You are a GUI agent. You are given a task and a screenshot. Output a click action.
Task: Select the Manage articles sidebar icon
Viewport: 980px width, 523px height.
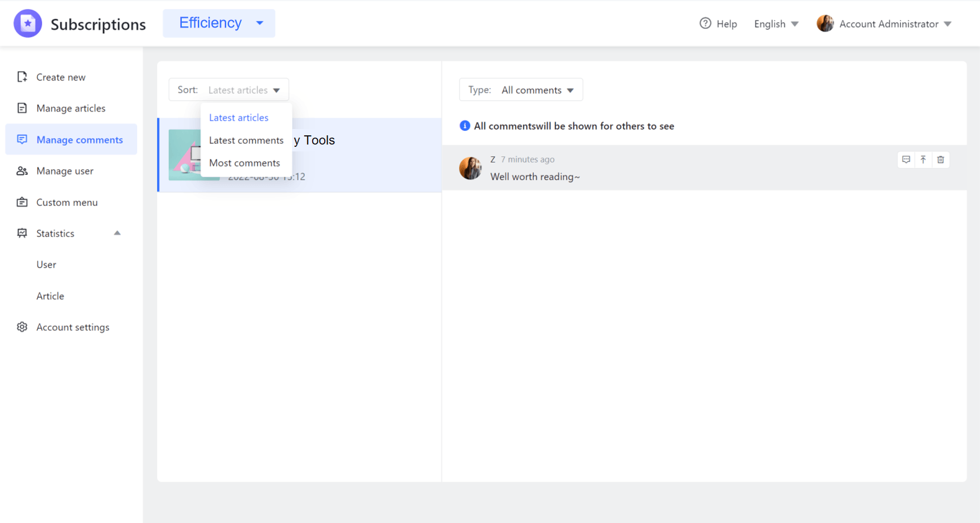[x=22, y=108]
